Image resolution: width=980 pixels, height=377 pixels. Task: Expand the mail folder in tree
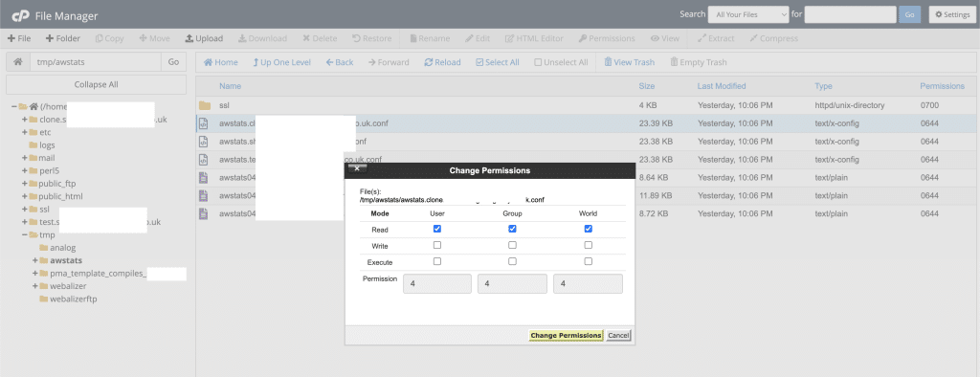click(24, 158)
